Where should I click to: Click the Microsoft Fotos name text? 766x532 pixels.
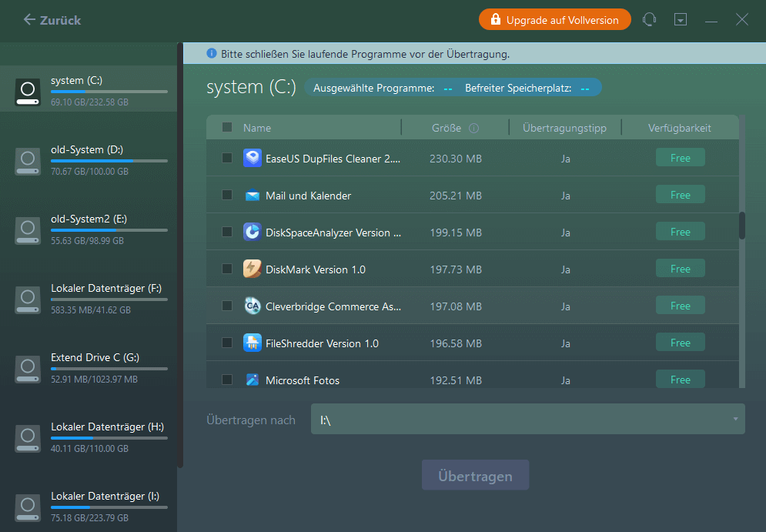(303, 380)
